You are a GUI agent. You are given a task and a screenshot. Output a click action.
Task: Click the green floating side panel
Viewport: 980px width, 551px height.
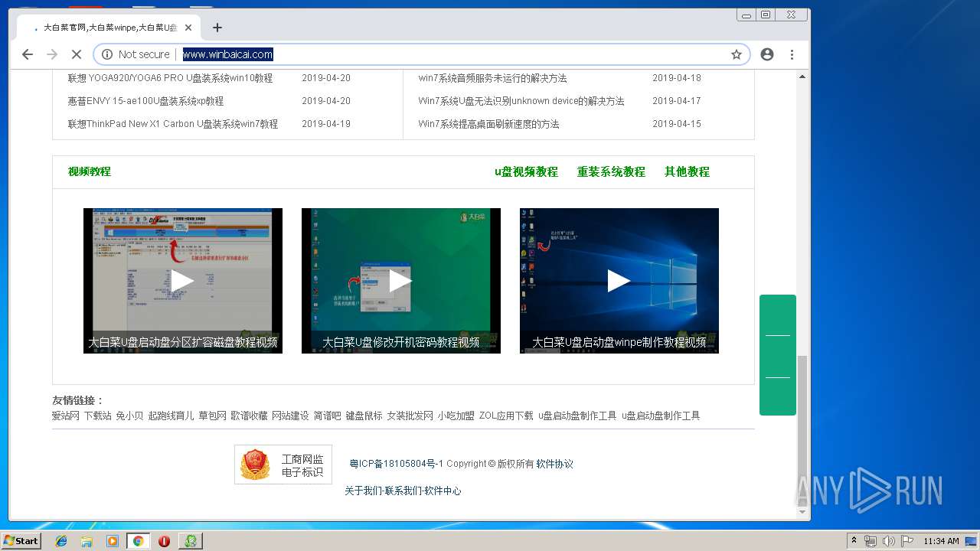coord(778,355)
